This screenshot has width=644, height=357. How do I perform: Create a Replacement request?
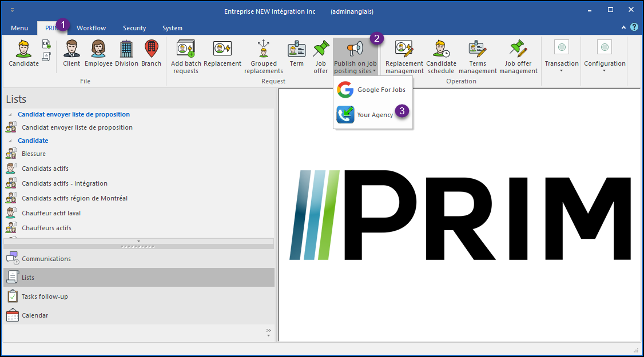pos(222,53)
